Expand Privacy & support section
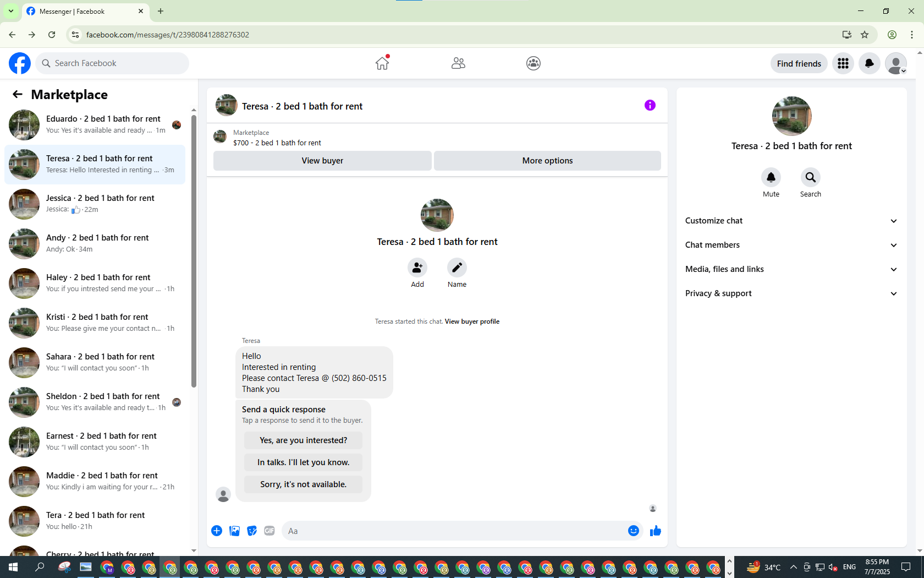Viewport: 924px width, 578px height. pyautogui.click(x=791, y=293)
